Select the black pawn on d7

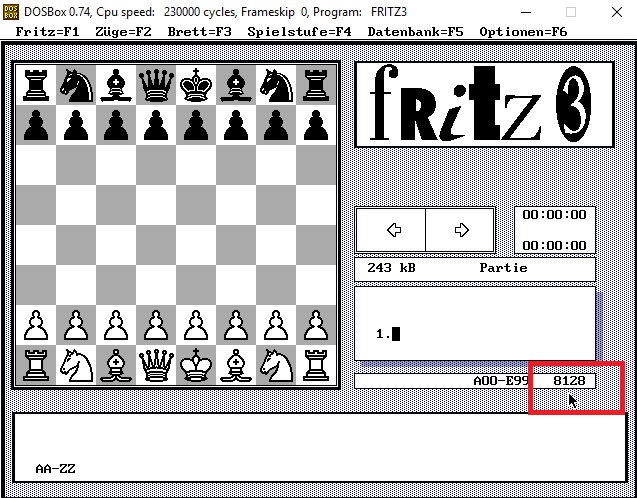pyautogui.click(x=156, y=125)
